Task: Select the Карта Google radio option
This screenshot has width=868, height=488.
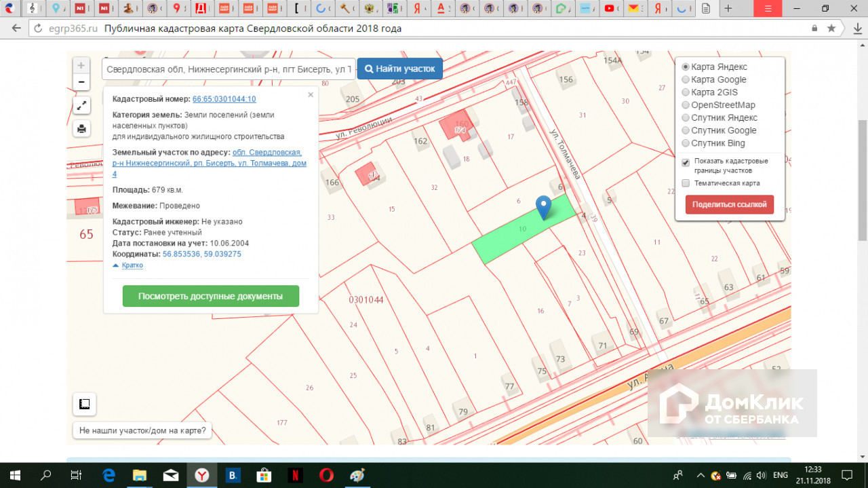Action: coord(686,79)
